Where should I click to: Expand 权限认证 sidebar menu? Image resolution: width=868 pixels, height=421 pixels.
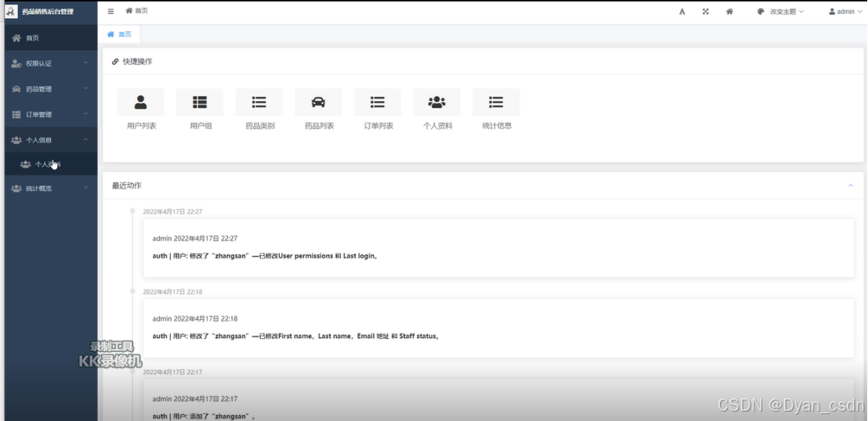pyautogui.click(x=51, y=63)
